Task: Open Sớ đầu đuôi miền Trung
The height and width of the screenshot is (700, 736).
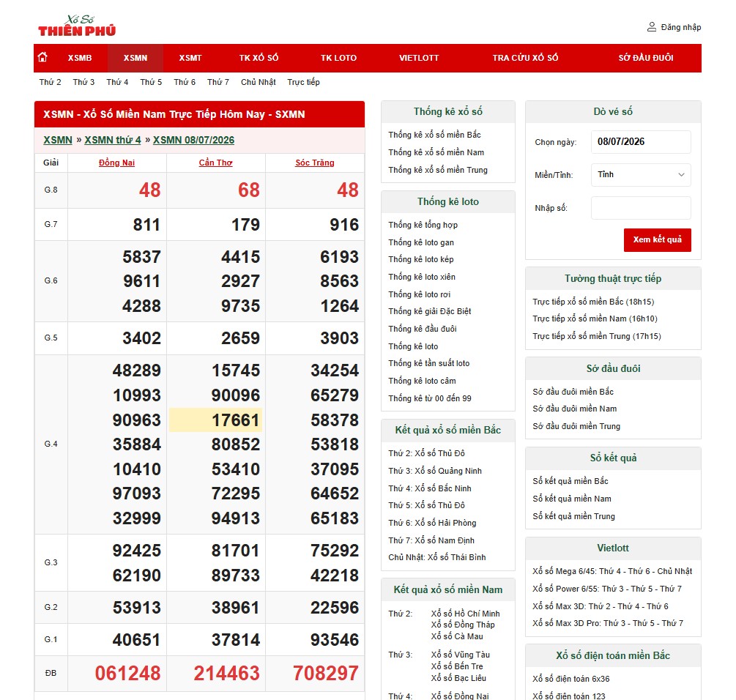Action: point(576,426)
